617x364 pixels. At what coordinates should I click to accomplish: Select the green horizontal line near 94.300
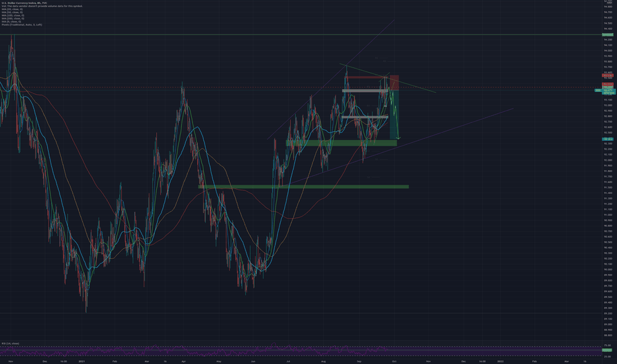301,34
